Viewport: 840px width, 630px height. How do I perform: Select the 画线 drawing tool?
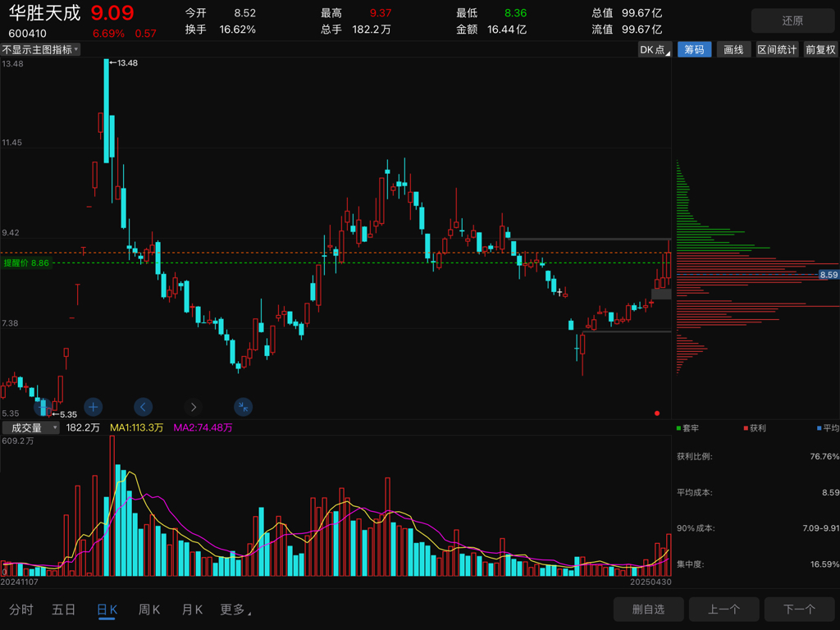coord(733,50)
